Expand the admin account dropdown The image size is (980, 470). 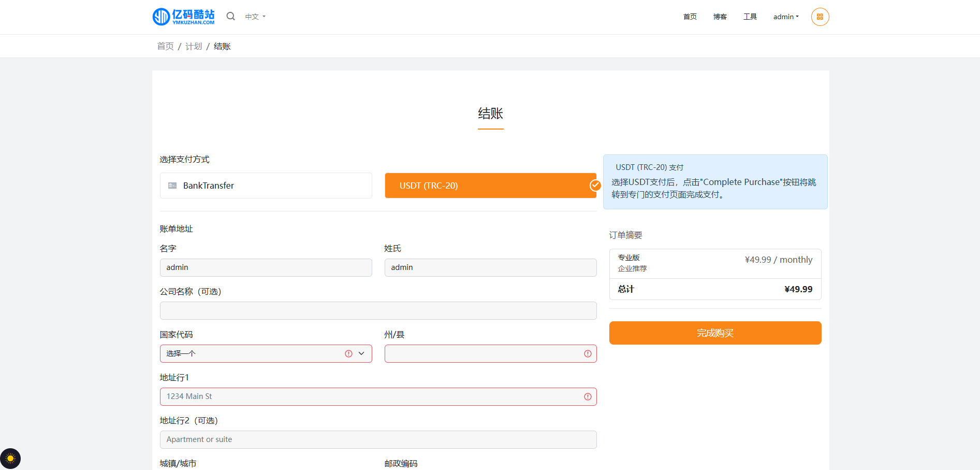pos(785,16)
